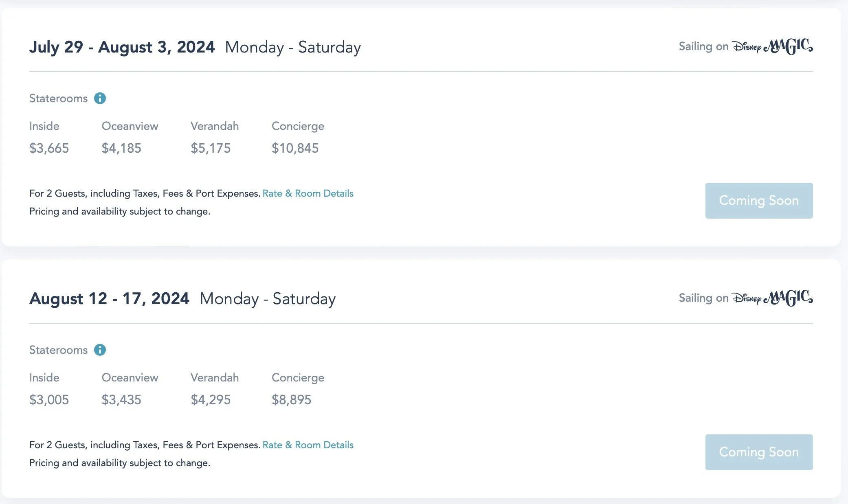848x504 pixels.
Task: Select the $3,665 Inside stateroom price
Action: pos(49,148)
